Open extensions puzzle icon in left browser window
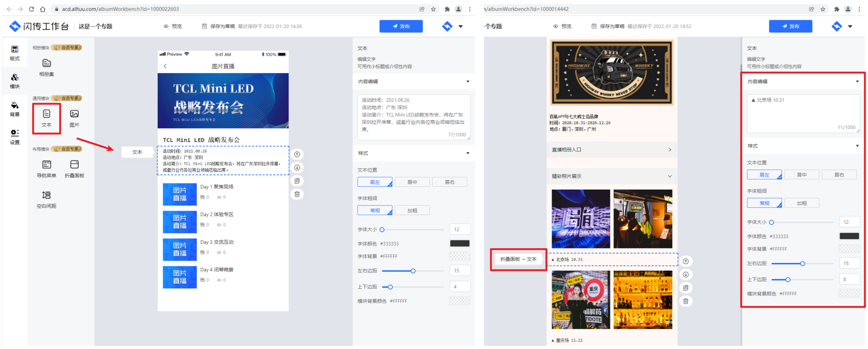The height and width of the screenshot is (349, 868). coord(447,9)
